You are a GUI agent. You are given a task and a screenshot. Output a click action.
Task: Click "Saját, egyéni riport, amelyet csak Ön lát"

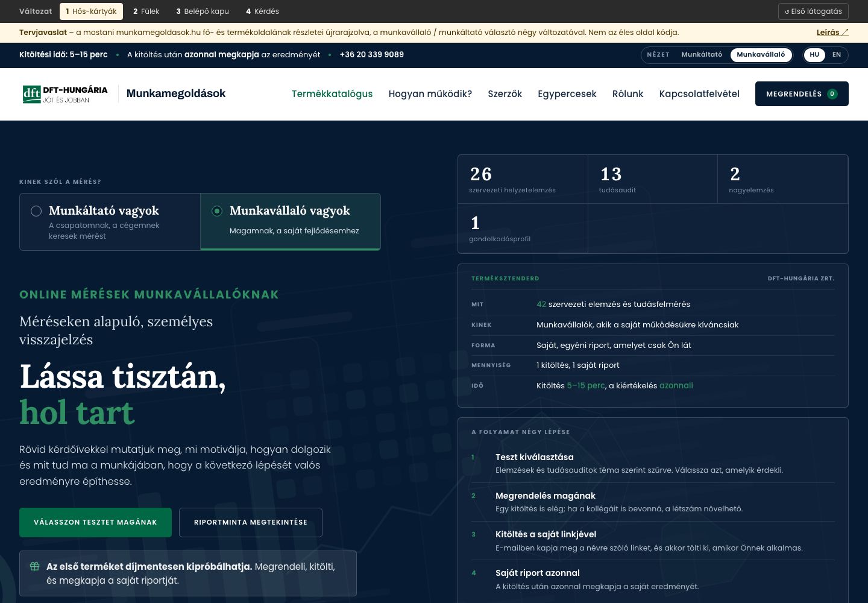[614, 346]
